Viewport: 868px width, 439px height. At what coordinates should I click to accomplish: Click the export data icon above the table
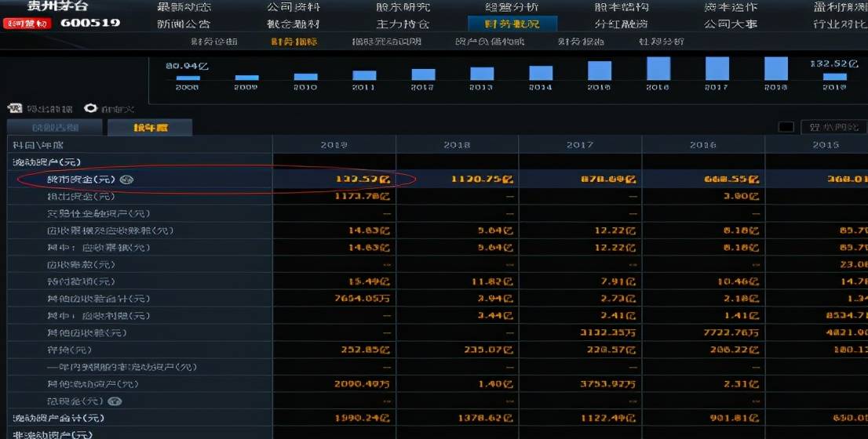point(14,108)
